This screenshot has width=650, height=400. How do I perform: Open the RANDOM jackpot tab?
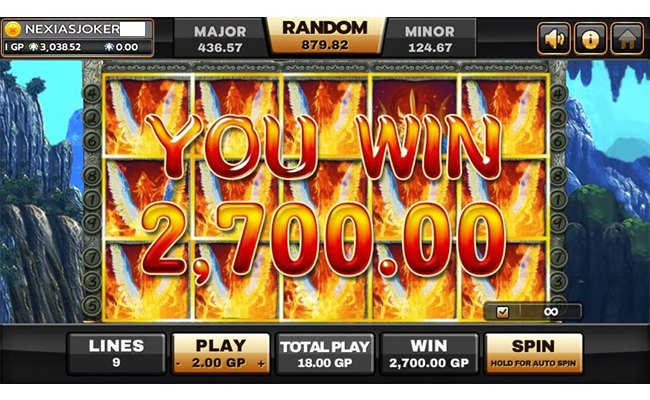(x=325, y=36)
